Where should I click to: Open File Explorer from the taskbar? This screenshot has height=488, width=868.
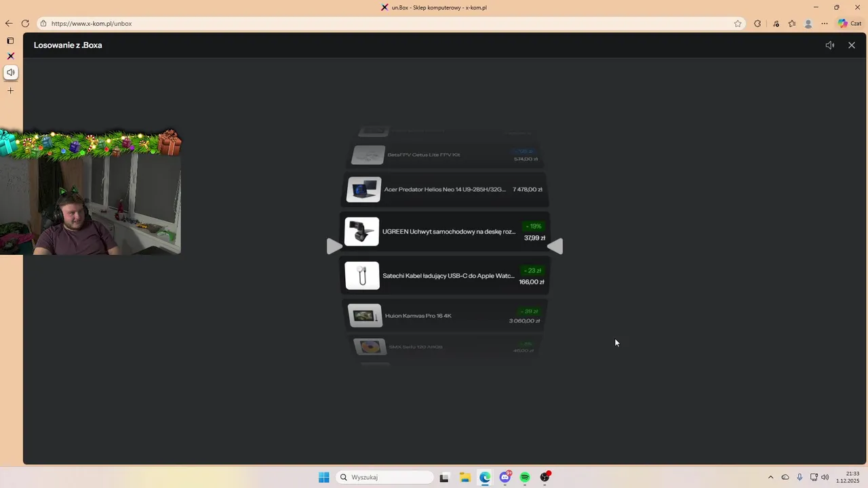point(465,477)
